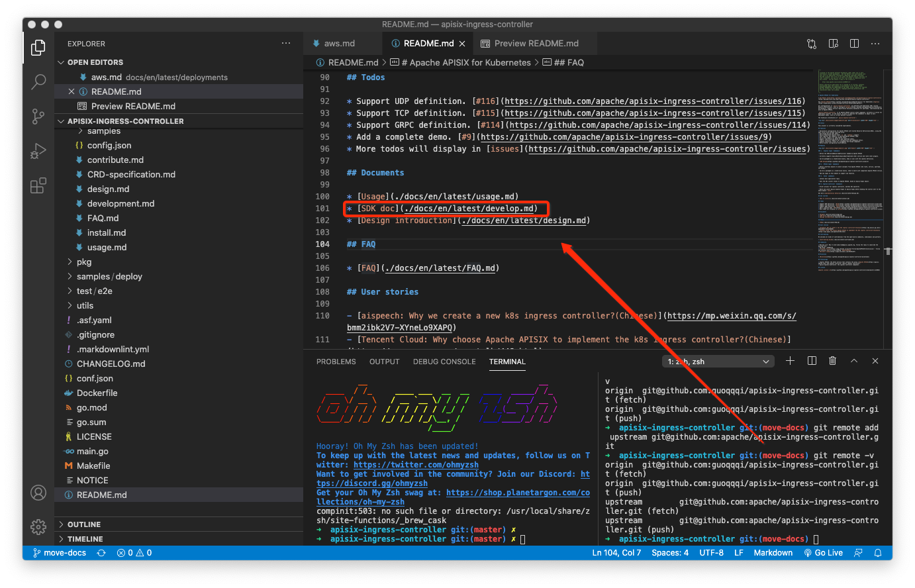Click the code minimap overview
Screen dimensions: 915x588
pyautogui.click(x=849, y=170)
